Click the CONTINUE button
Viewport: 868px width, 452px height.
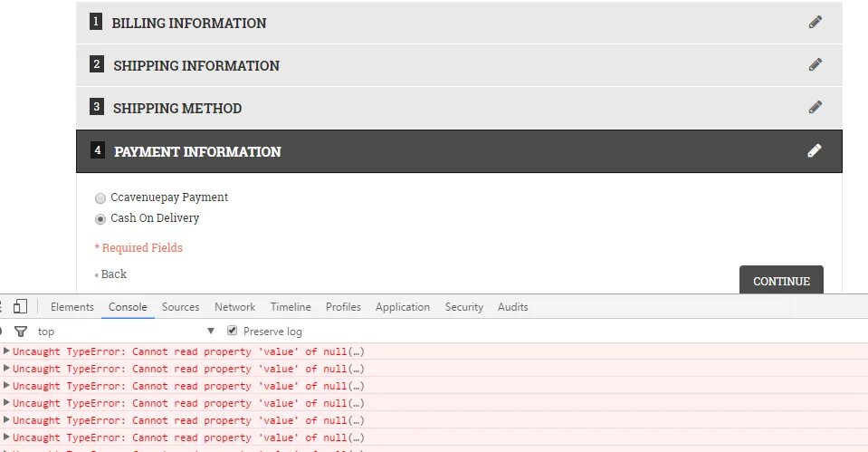click(x=781, y=280)
